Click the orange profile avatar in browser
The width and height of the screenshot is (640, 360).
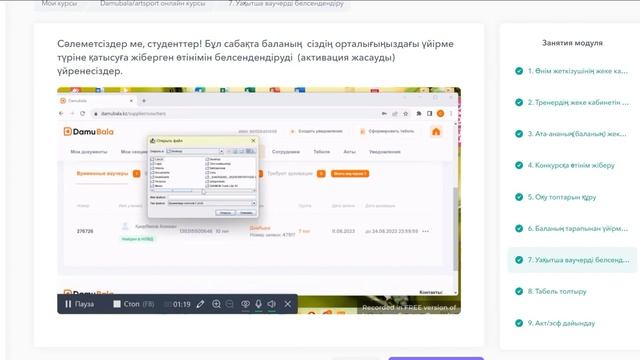coord(440,113)
